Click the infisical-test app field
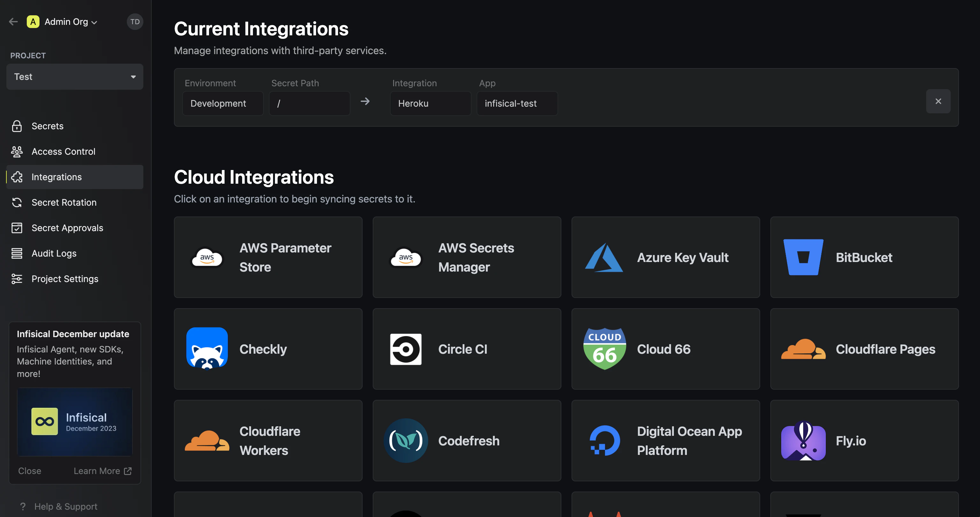The image size is (980, 517). click(517, 103)
